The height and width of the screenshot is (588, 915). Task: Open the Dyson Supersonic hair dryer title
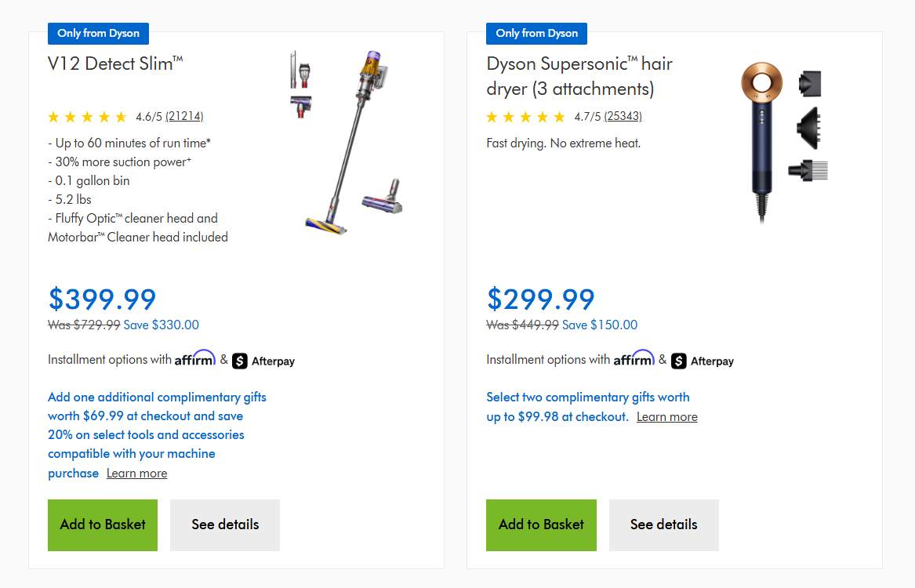pyautogui.click(x=579, y=76)
